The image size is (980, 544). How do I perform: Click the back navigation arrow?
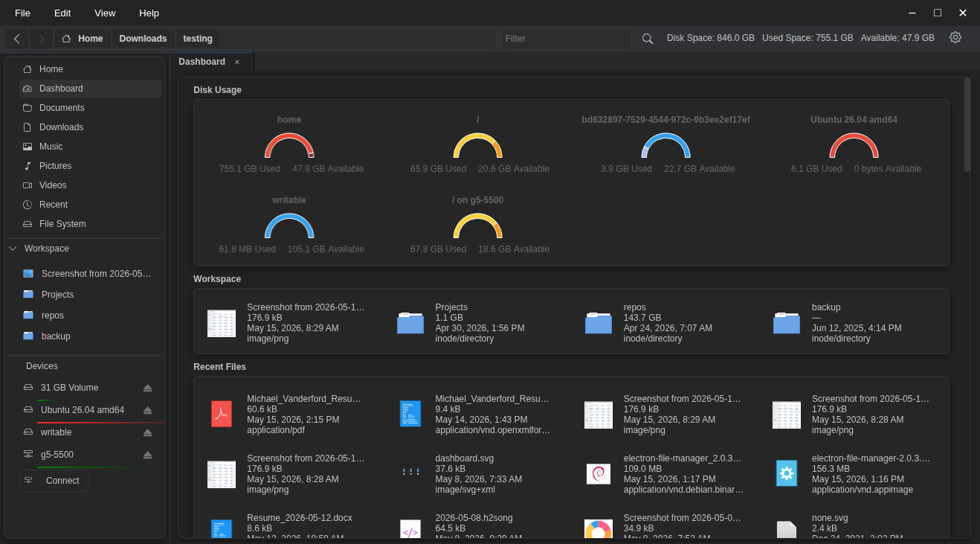click(17, 39)
